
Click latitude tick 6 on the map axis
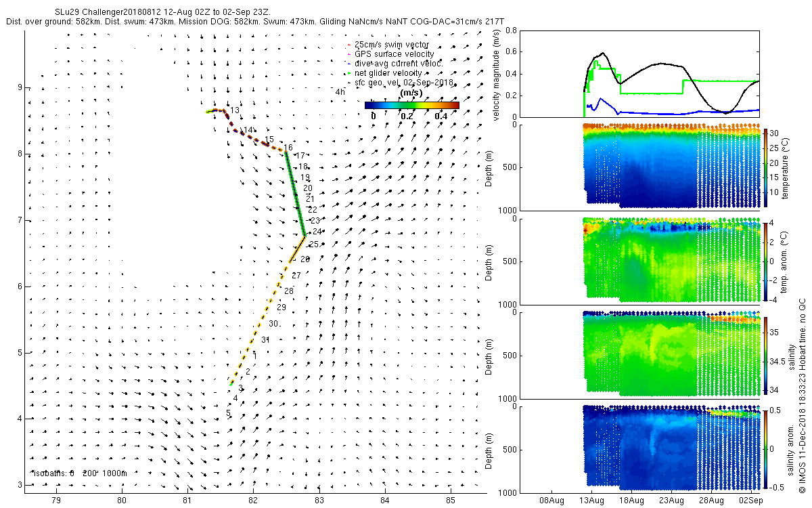20,287
